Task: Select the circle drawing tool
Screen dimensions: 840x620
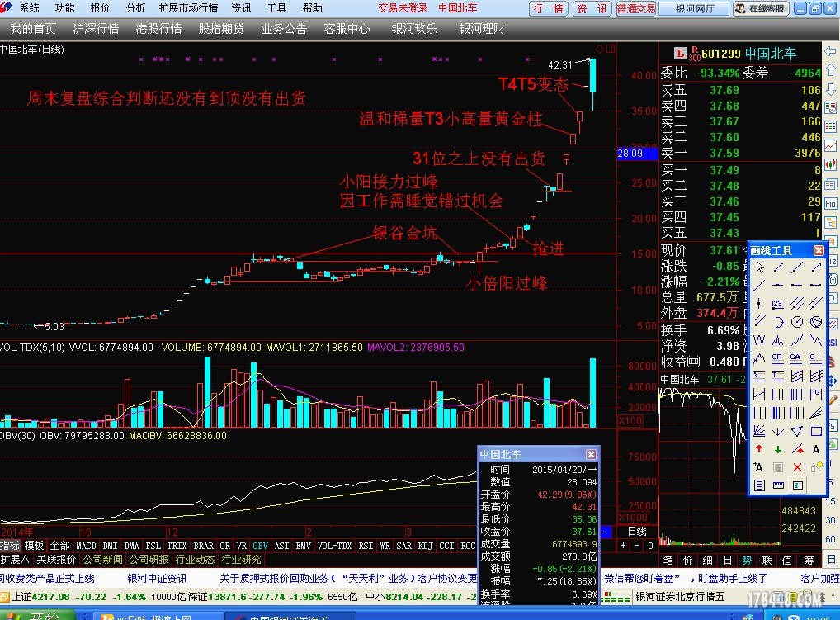Action: pyautogui.click(x=797, y=321)
